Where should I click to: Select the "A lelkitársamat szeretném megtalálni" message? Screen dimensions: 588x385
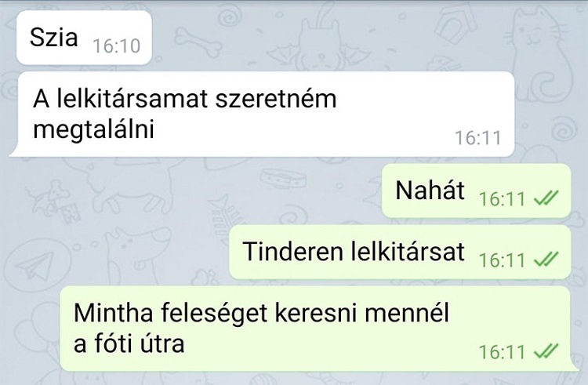click(x=261, y=114)
